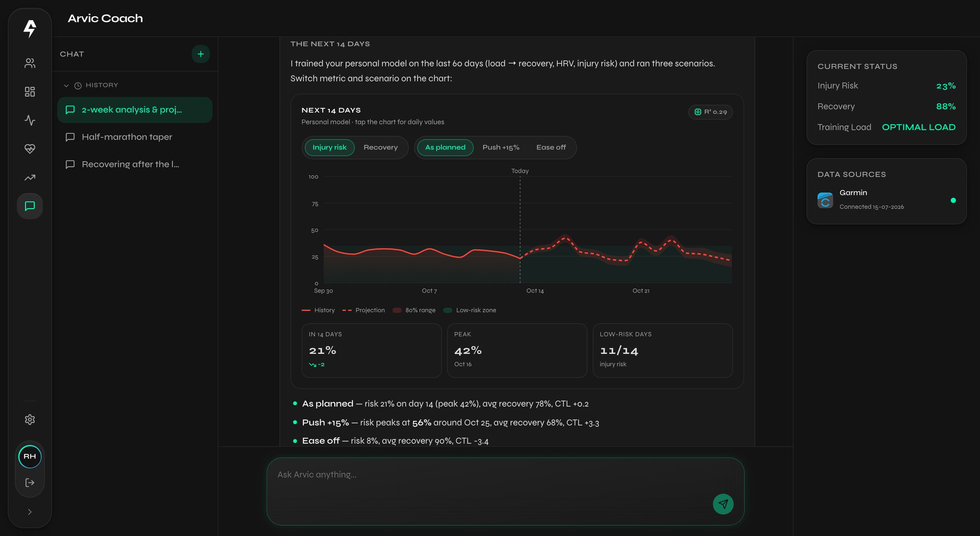Switch the chart metric to Recovery
The image size is (980, 536).
pos(381,148)
